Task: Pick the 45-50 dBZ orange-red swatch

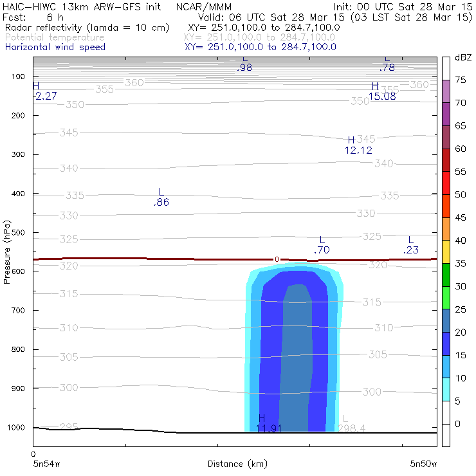Action: [x=446, y=206]
